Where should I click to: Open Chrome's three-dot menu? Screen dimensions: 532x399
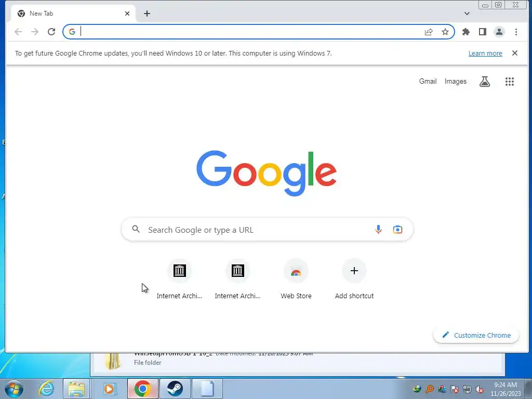(x=516, y=32)
